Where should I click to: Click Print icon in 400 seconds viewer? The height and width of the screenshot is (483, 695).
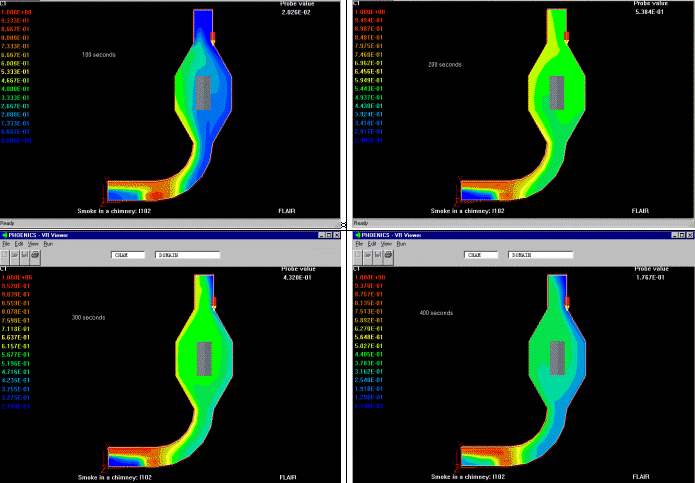387,255
